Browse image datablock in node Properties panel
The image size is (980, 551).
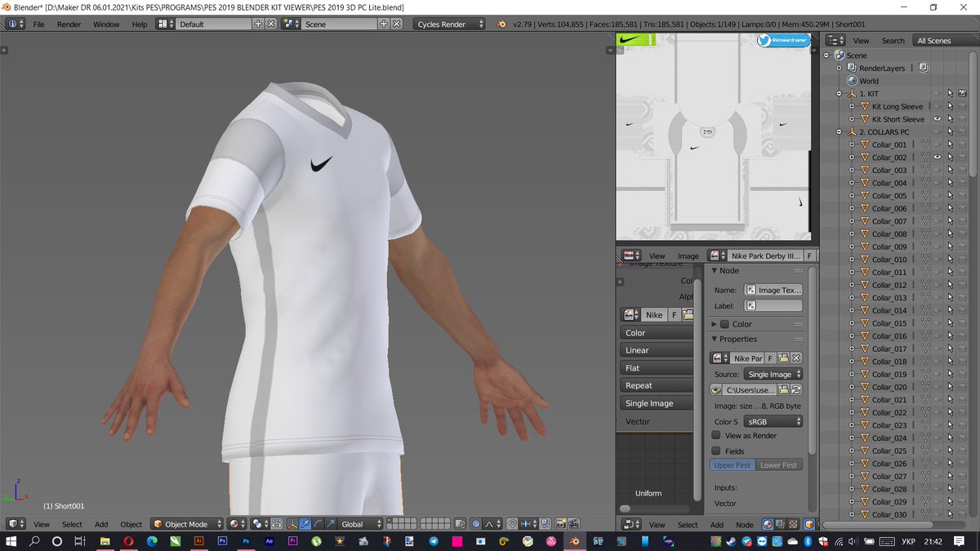click(x=719, y=358)
